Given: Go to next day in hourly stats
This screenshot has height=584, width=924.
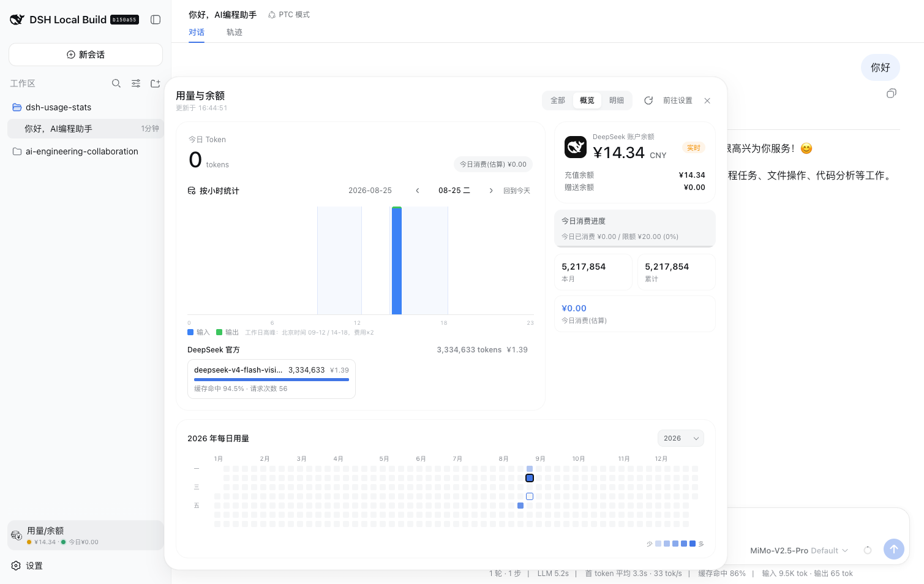Looking at the screenshot, I should point(491,191).
